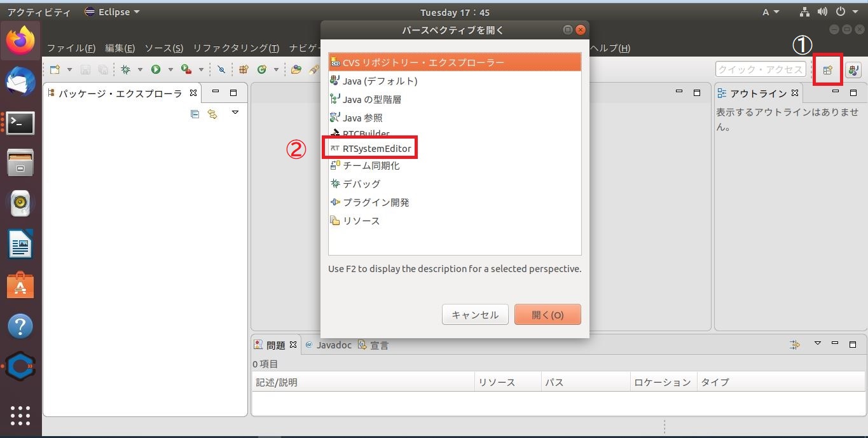Open the リファクタリング(T) menu

[236, 48]
